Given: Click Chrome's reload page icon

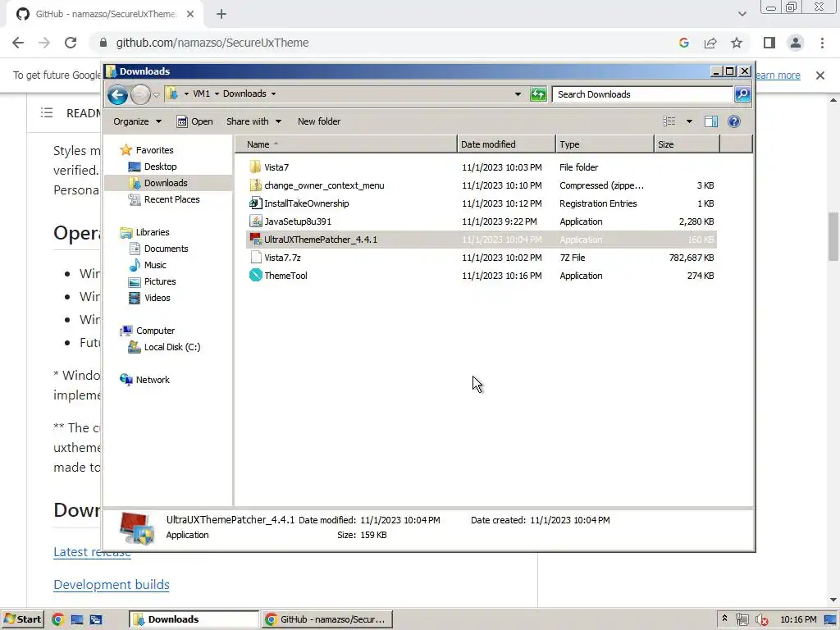Looking at the screenshot, I should (71, 43).
